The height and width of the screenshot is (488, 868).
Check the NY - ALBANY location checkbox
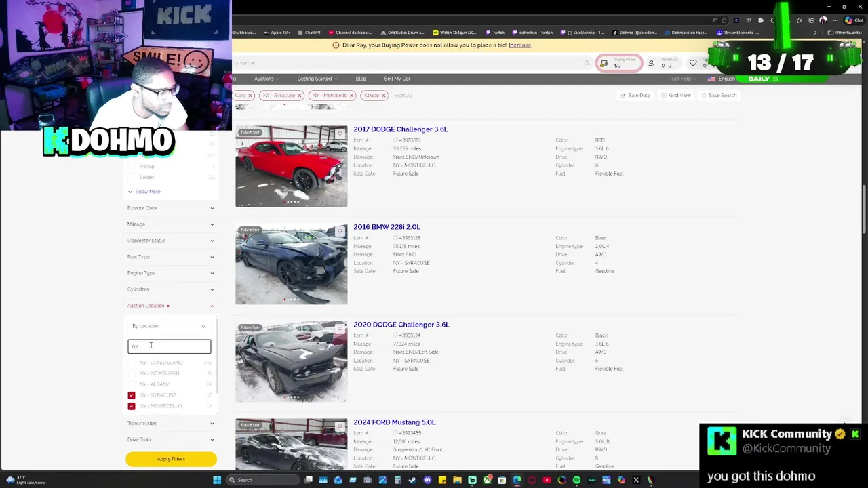click(132, 384)
